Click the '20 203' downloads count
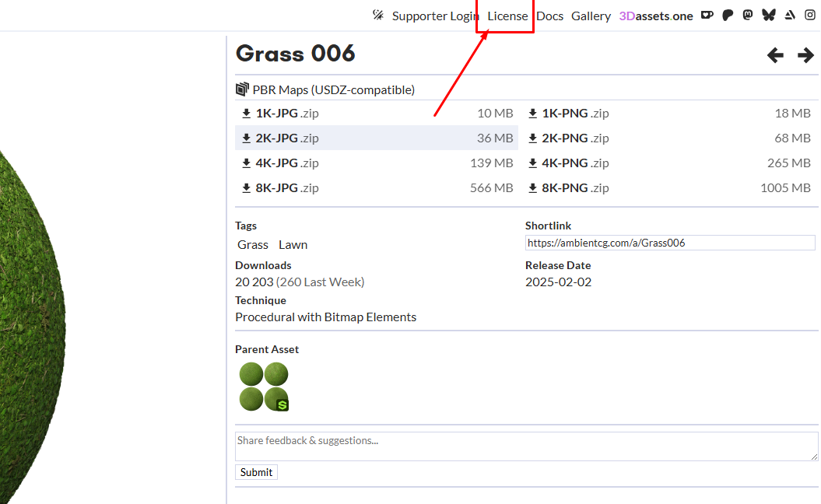The width and height of the screenshot is (821, 504). point(254,282)
